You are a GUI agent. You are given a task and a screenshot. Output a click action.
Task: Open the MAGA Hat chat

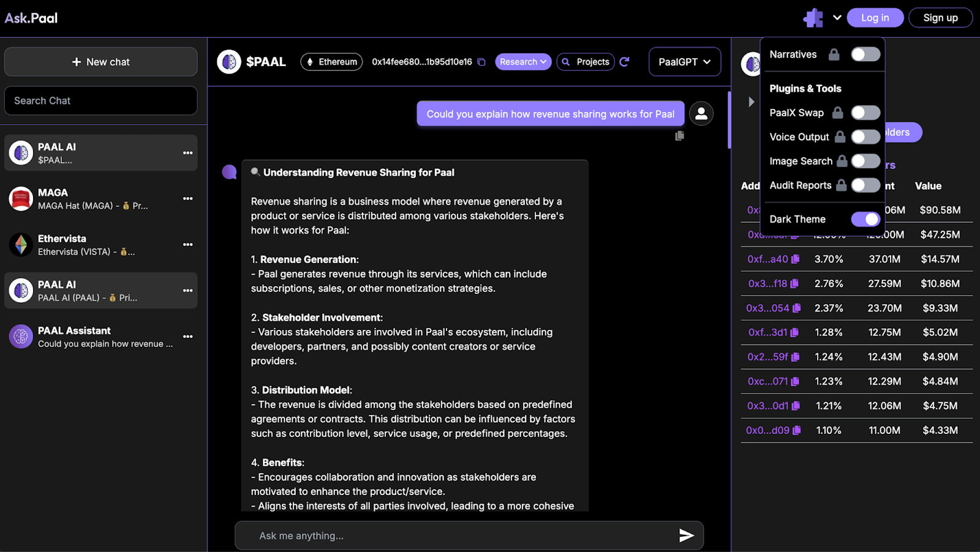click(x=101, y=198)
